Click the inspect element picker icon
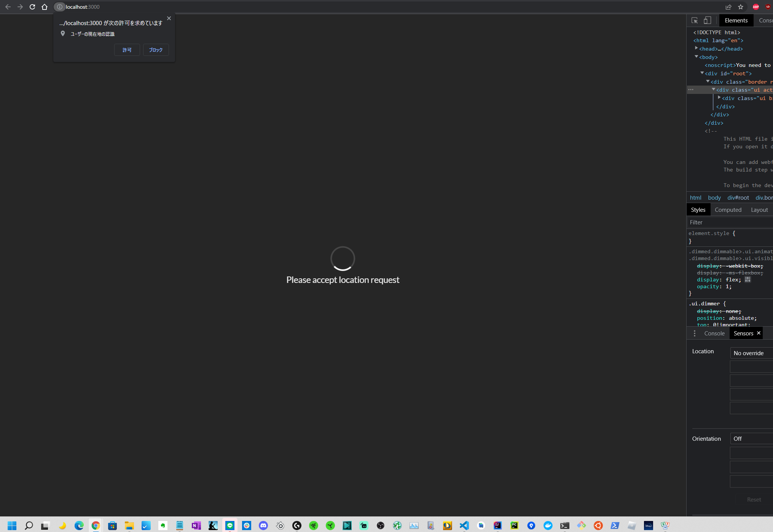 pos(695,21)
